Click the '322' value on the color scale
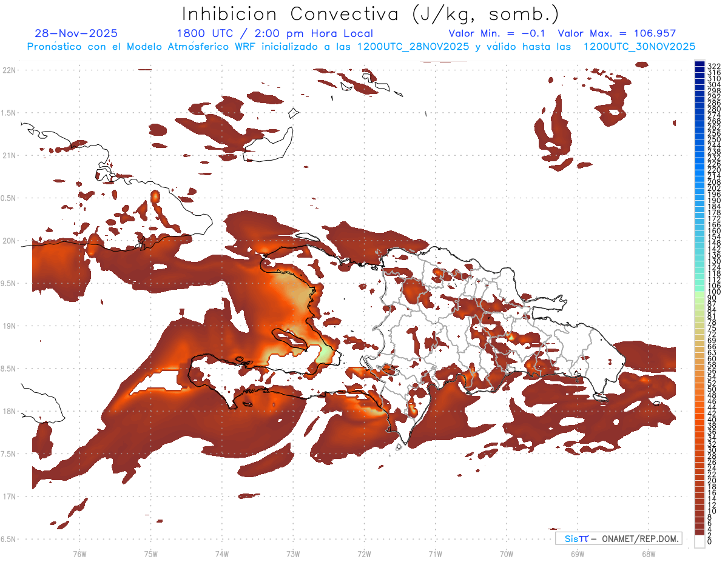The image size is (728, 562). pyautogui.click(x=713, y=66)
